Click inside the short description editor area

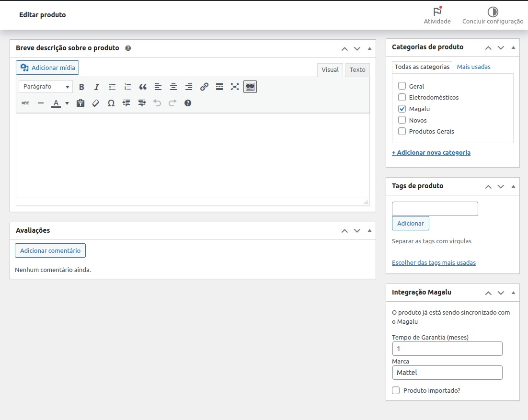(x=193, y=155)
